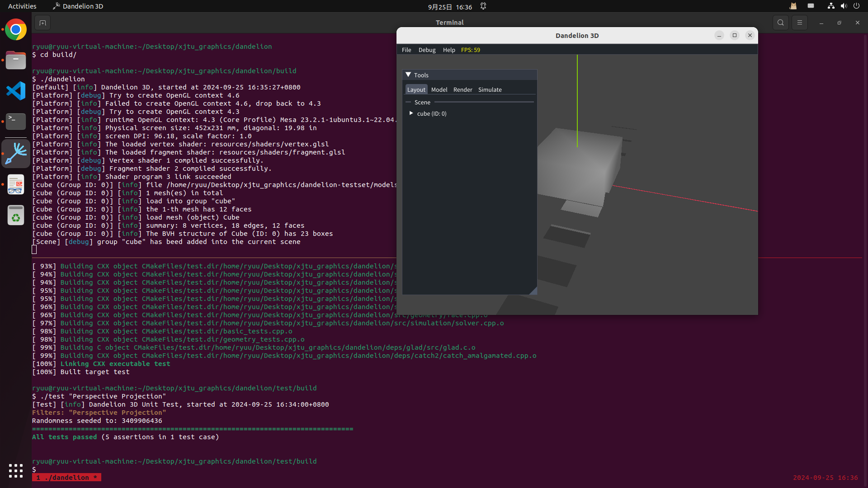This screenshot has height=488, width=868.
Task: Switch to the Render tab
Action: click(x=462, y=89)
